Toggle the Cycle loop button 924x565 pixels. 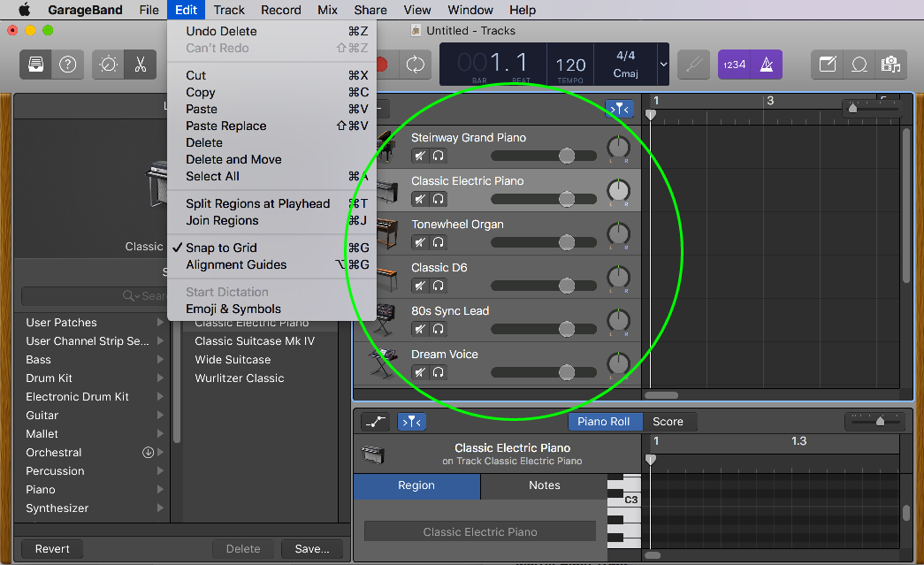[416, 65]
